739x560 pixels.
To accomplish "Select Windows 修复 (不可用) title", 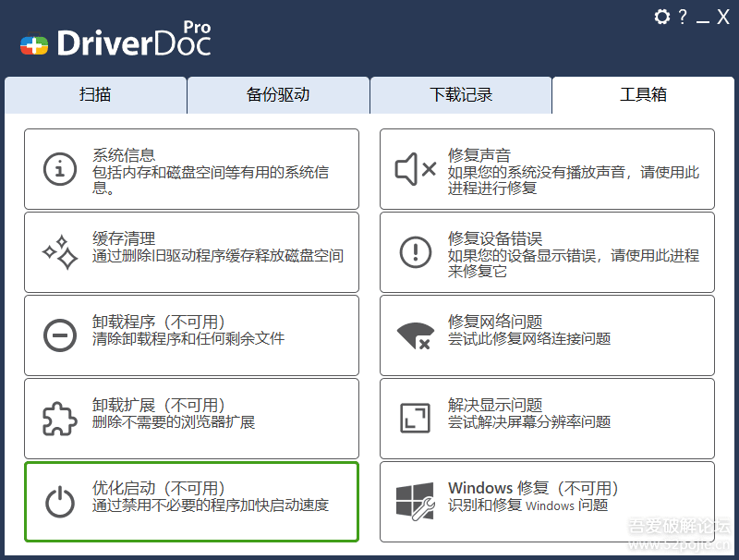I will pyautogui.click(x=533, y=488).
